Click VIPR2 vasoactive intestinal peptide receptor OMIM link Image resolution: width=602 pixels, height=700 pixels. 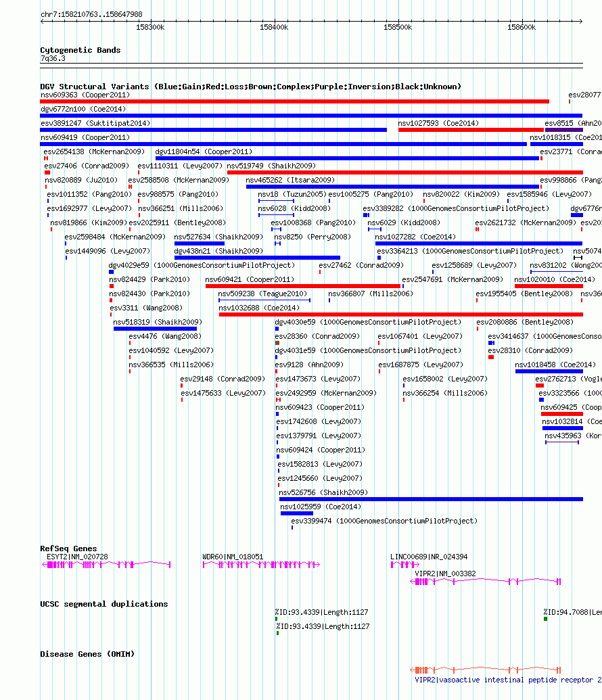(x=508, y=680)
